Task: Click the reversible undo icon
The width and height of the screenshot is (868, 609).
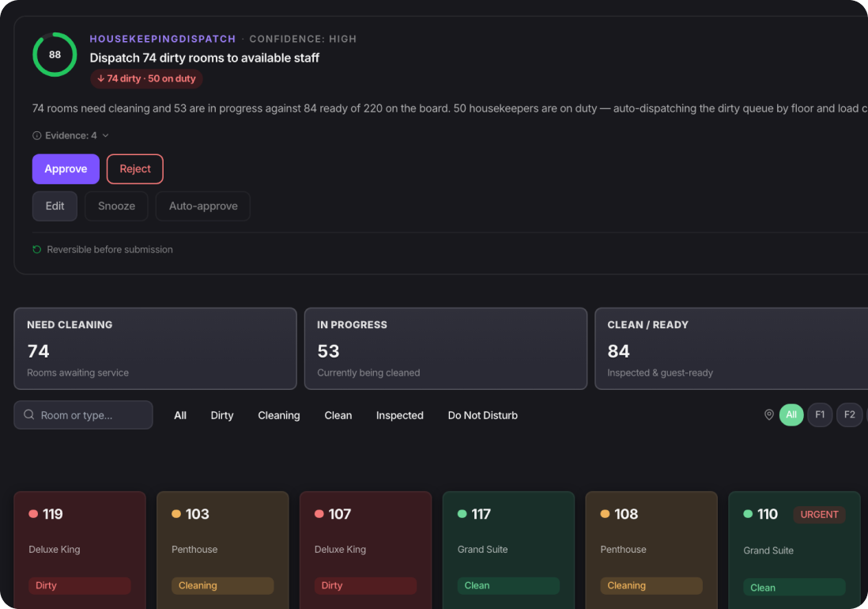Action: click(37, 250)
